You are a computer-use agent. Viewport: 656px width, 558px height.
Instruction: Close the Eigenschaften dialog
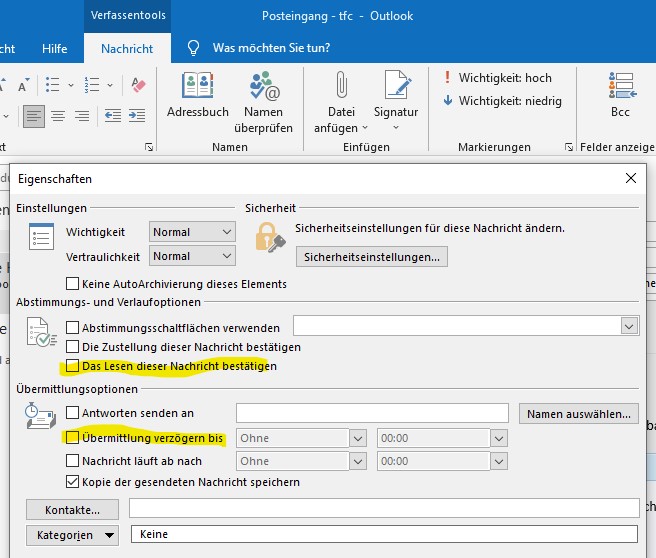pyautogui.click(x=630, y=178)
